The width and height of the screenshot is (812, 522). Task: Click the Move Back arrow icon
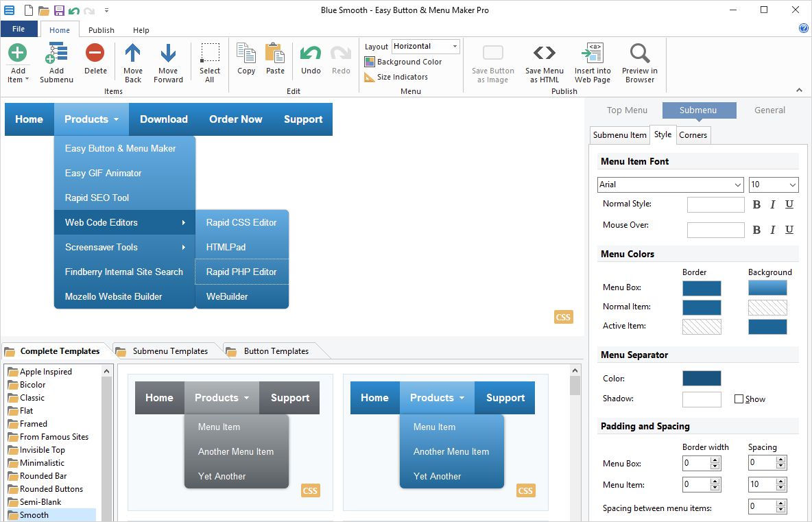click(x=132, y=54)
